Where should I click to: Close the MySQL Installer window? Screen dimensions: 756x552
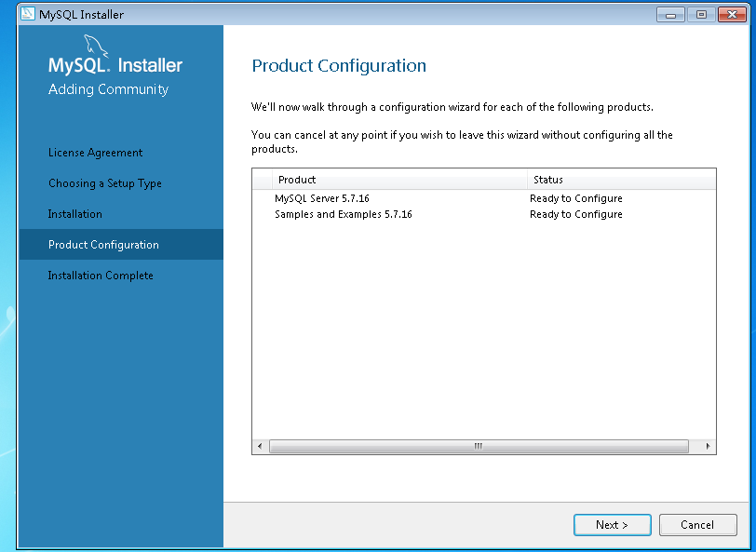point(732,15)
